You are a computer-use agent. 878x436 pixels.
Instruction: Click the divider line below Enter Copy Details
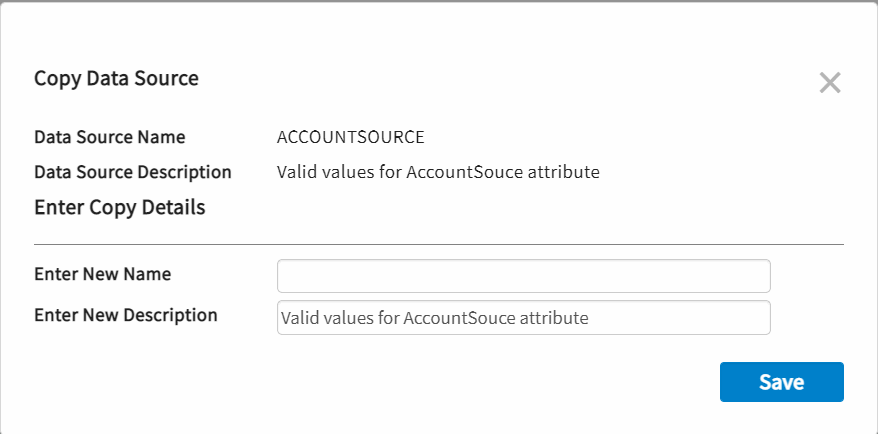438,244
